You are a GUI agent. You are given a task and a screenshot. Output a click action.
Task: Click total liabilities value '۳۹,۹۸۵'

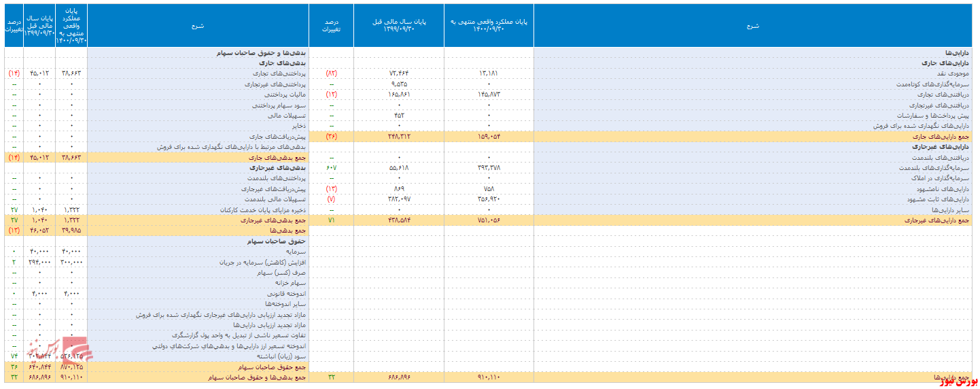pos(71,231)
